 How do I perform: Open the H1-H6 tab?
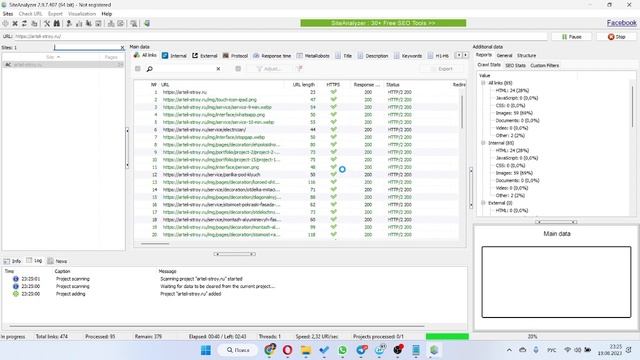(438, 56)
